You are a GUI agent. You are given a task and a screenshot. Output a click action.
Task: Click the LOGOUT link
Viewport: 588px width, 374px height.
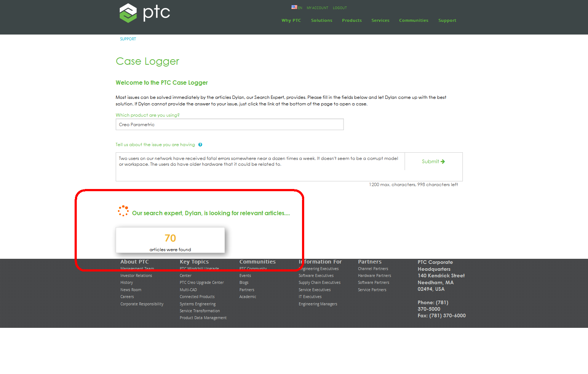340,8
